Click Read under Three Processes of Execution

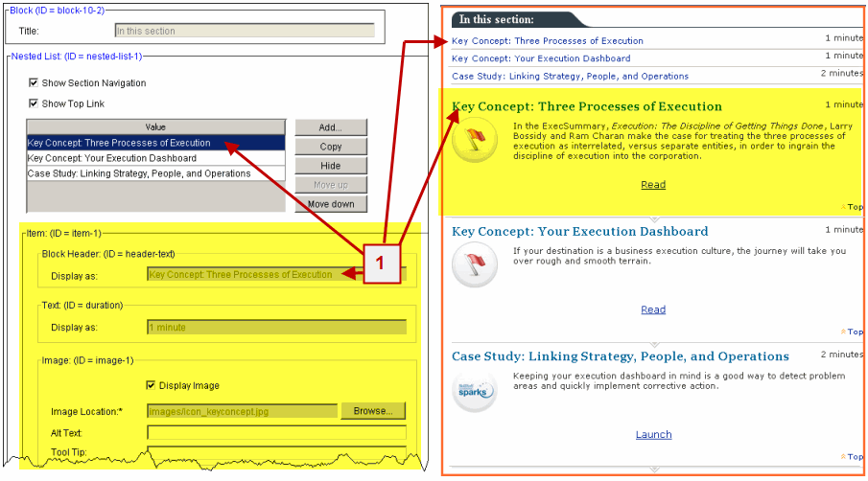[x=653, y=185]
